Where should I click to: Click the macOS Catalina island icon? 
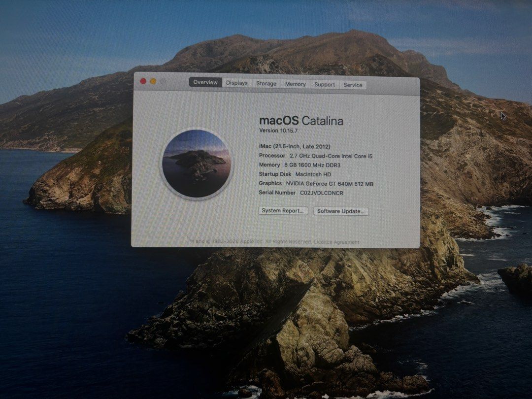[197, 163]
